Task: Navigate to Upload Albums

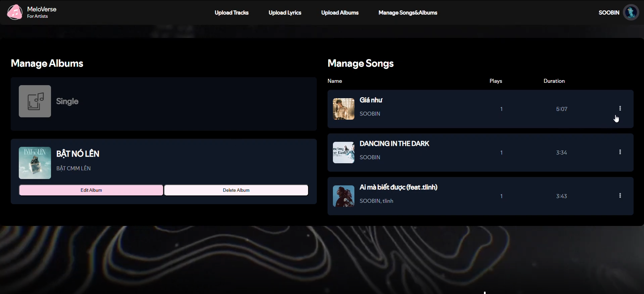Action: (x=340, y=13)
